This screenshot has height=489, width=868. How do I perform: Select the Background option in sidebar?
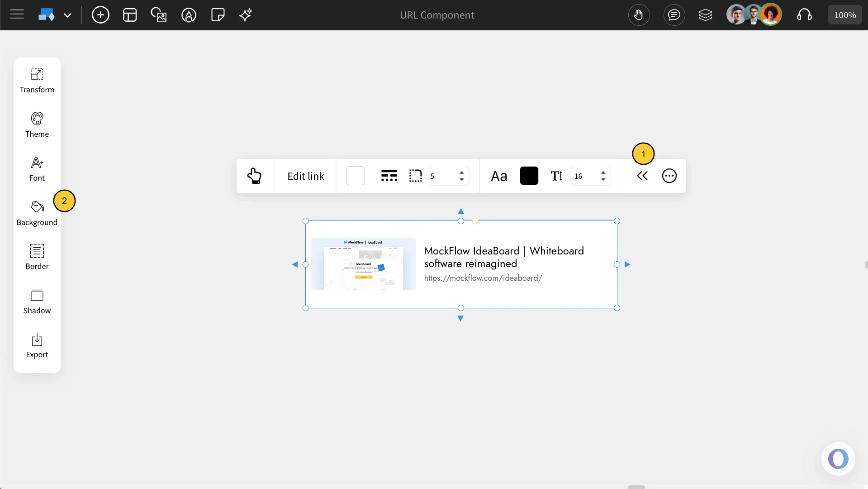pos(37,213)
